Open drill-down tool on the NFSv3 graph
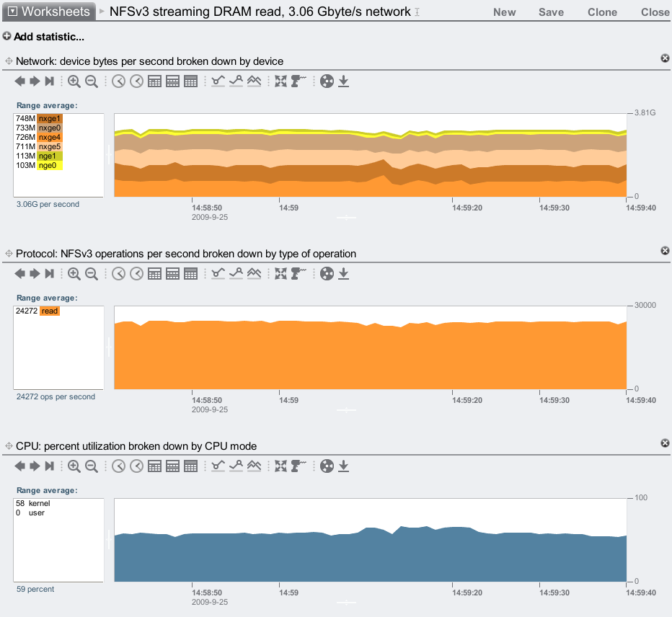Image resolution: width=672 pixels, height=617 pixels. (x=299, y=274)
